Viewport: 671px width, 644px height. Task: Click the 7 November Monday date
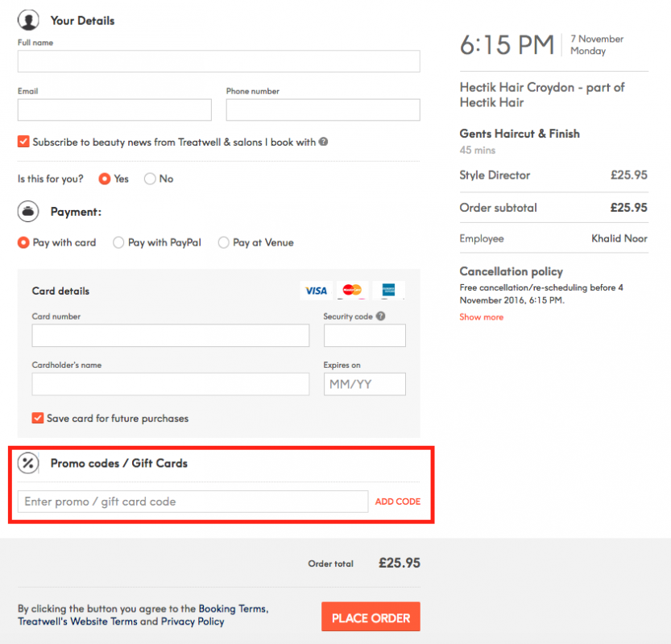[x=597, y=44]
